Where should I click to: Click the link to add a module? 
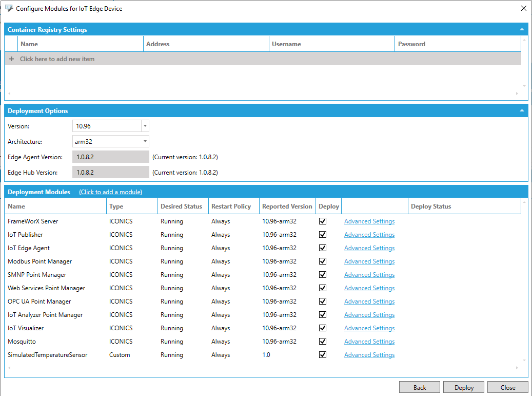(x=111, y=192)
